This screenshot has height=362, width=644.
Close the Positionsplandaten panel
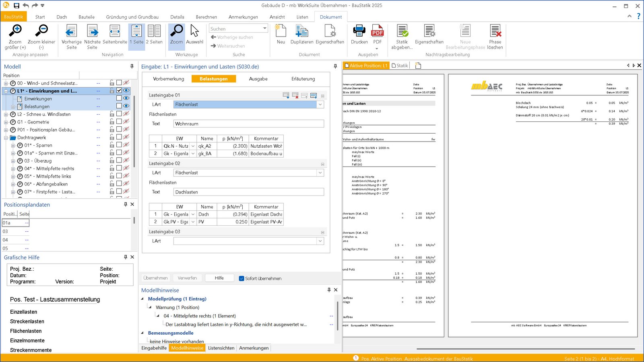click(x=132, y=204)
